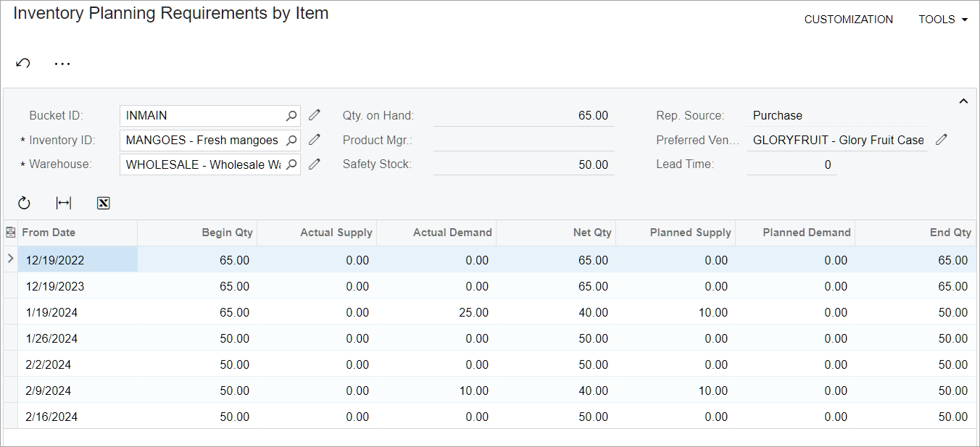Export grid to Excel icon
980x447 pixels.
click(x=104, y=204)
